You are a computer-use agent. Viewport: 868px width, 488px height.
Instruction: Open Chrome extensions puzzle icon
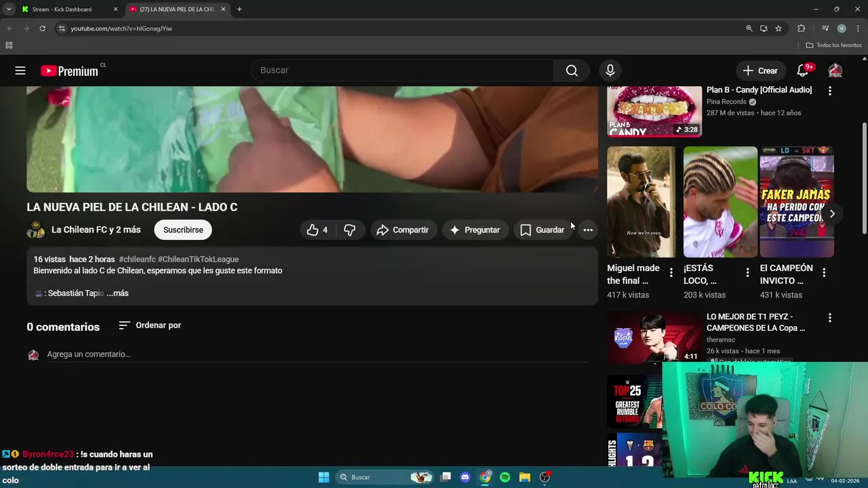point(802,28)
